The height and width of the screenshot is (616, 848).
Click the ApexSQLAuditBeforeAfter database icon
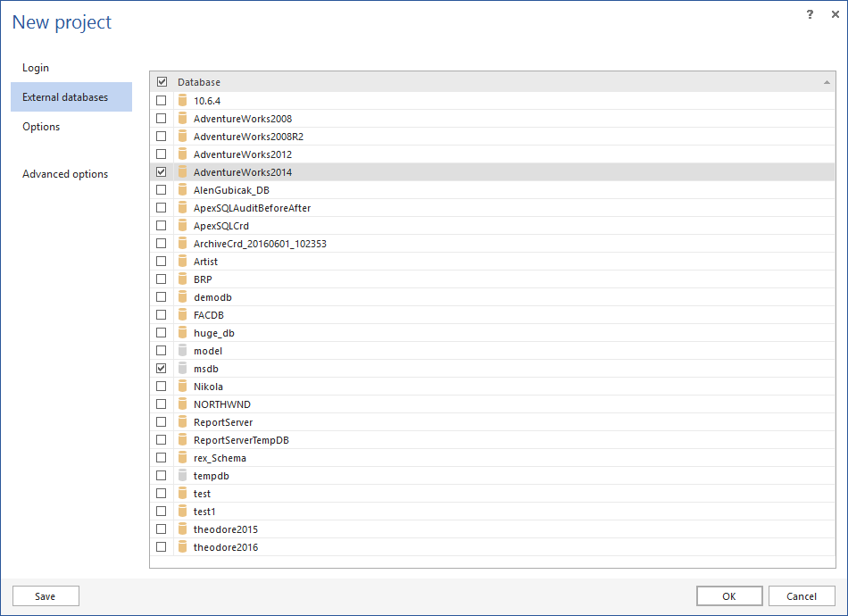click(183, 208)
